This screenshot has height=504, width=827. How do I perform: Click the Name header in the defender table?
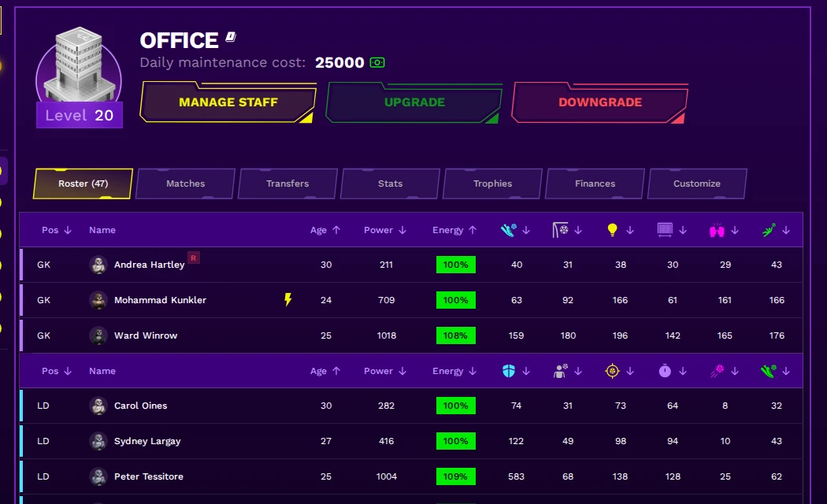[102, 371]
